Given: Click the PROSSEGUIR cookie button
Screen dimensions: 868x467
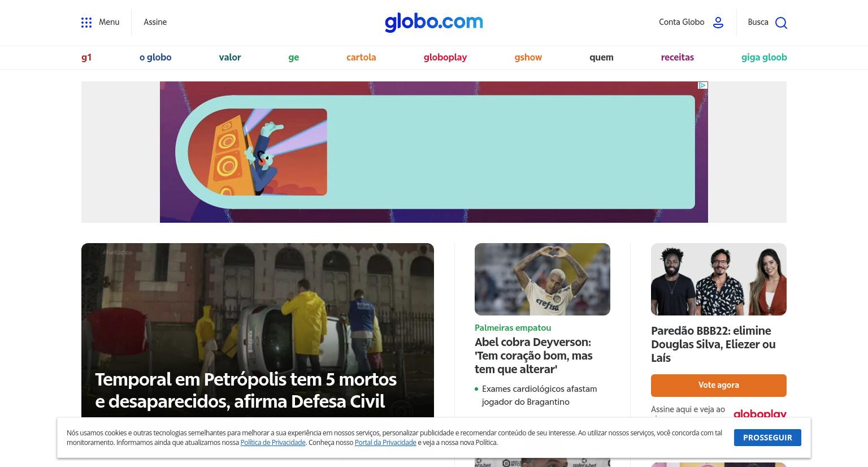Looking at the screenshot, I should pos(767,438).
